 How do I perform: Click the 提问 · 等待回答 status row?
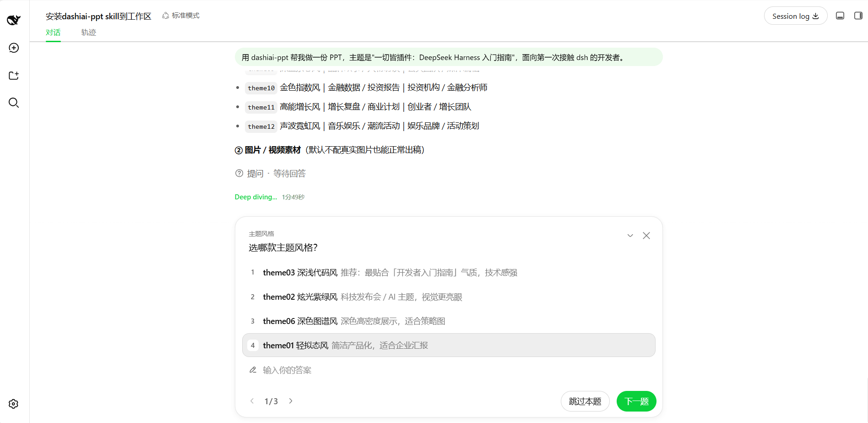pos(270,173)
